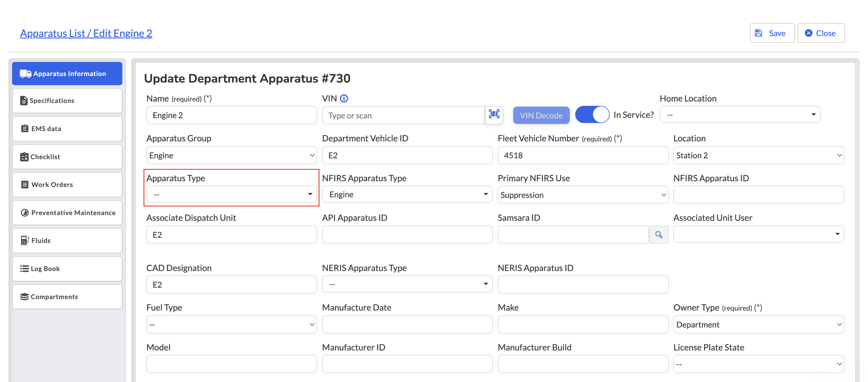Click the VIN Type or scan field

403,116
